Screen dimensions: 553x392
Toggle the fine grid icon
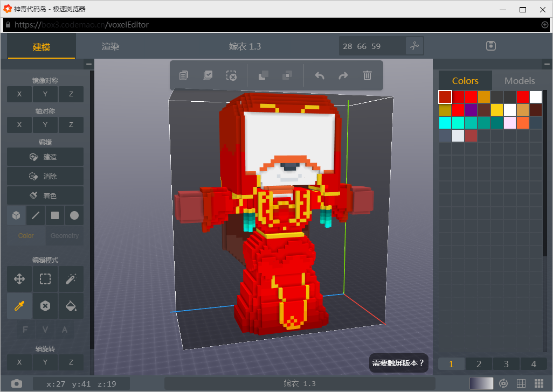tap(539, 383)
